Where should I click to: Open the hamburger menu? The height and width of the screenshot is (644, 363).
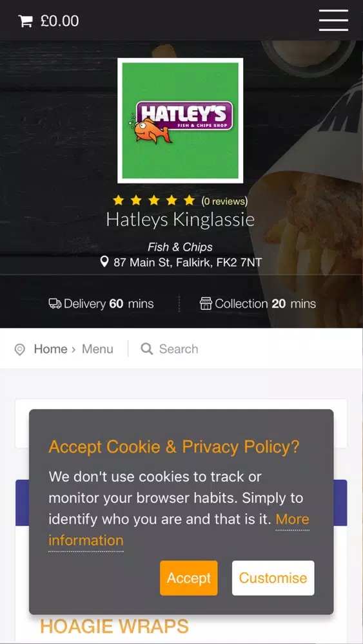(x=333, y=20)
